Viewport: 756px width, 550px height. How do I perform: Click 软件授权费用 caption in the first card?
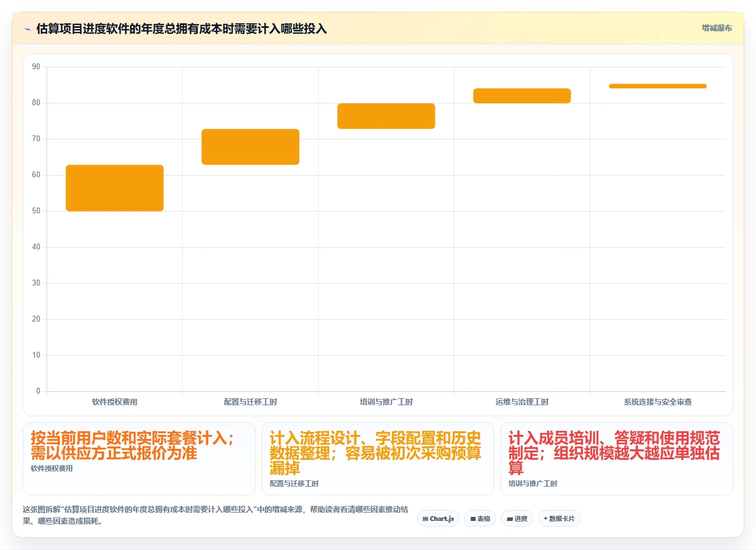point(52,469)
